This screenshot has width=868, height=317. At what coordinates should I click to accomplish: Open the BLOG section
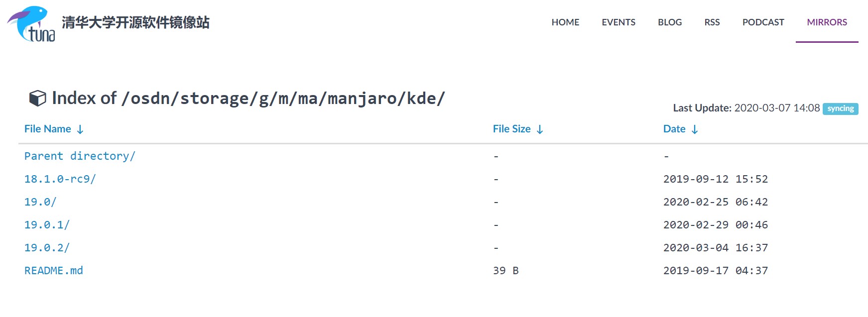click(x=670, y=22)
